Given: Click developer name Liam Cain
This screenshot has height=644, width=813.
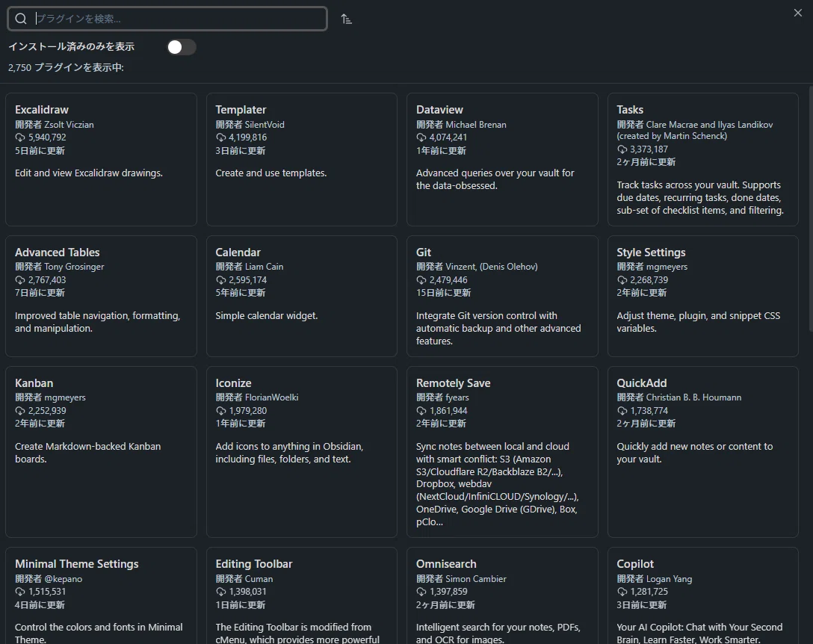Looking at the screenshot, I should point(264,267).
